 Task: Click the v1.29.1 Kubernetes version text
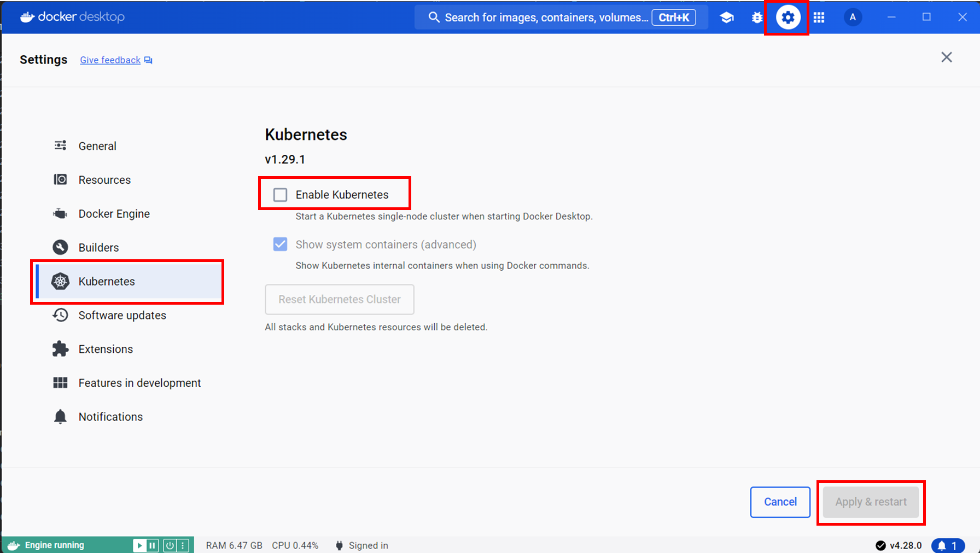285,159
